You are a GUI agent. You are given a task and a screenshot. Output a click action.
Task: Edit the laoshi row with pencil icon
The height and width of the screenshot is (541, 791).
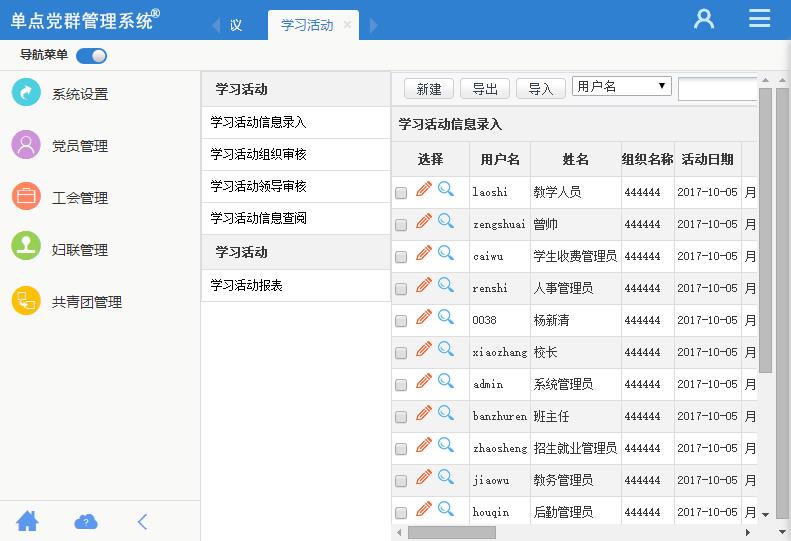coord(424,189)
